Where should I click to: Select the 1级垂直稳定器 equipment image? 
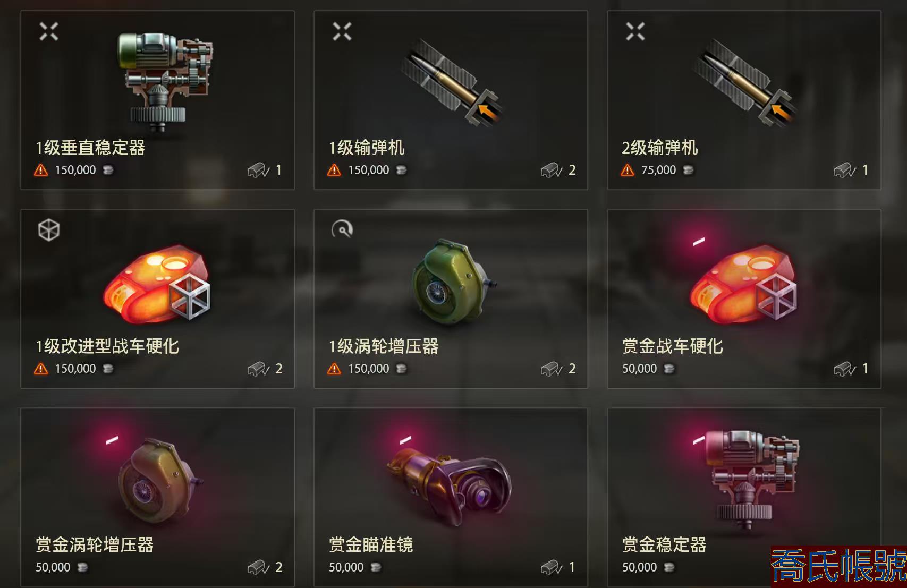tap(165, 81)
